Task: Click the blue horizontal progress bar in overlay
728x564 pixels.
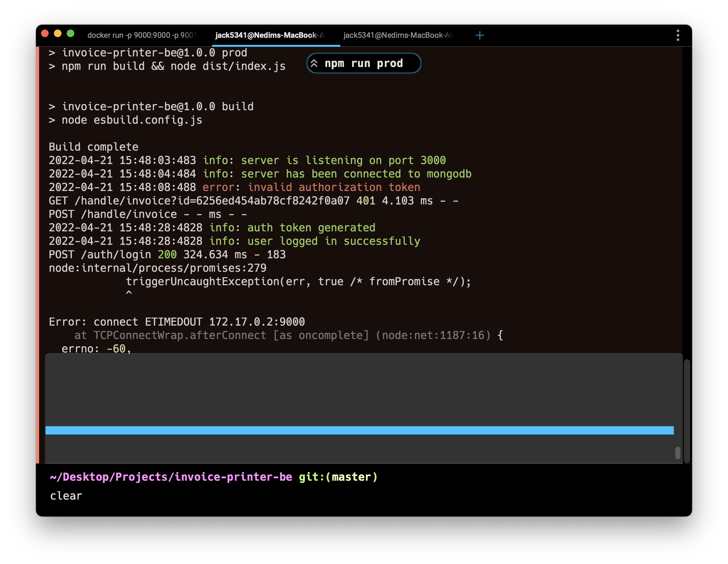Action: point(359,430)
